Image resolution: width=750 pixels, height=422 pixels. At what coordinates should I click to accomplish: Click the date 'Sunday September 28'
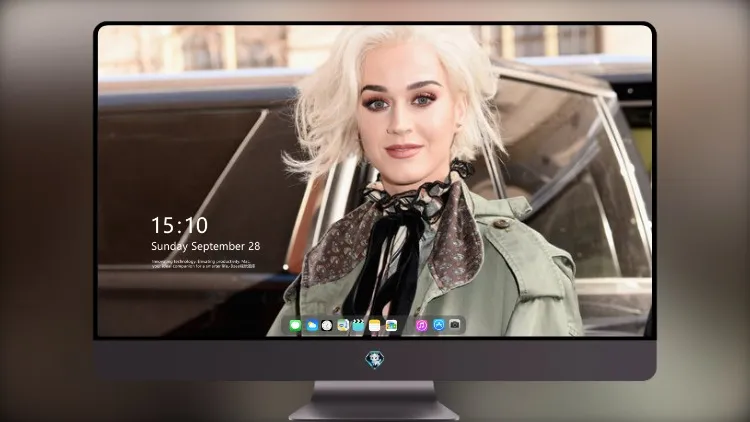[206, 246]
